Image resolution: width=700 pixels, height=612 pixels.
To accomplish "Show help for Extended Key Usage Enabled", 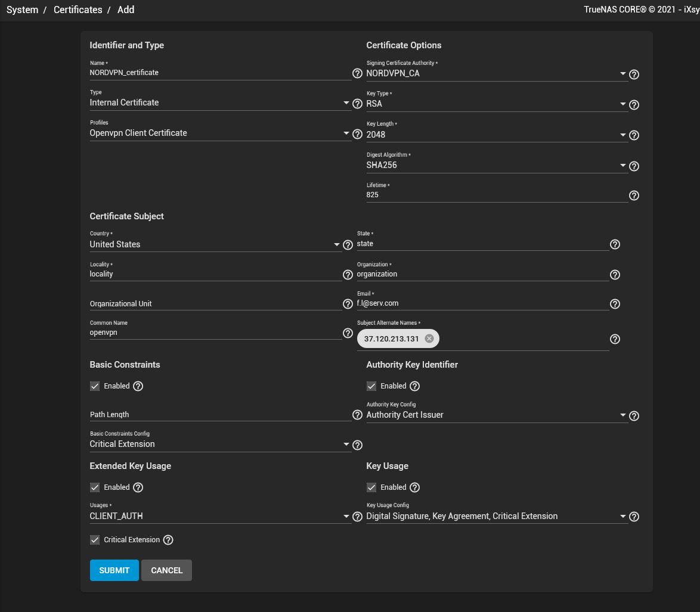I will click(x=138, y=487).
